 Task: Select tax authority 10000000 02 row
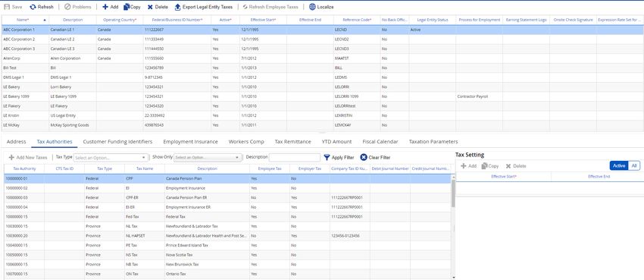227,188
